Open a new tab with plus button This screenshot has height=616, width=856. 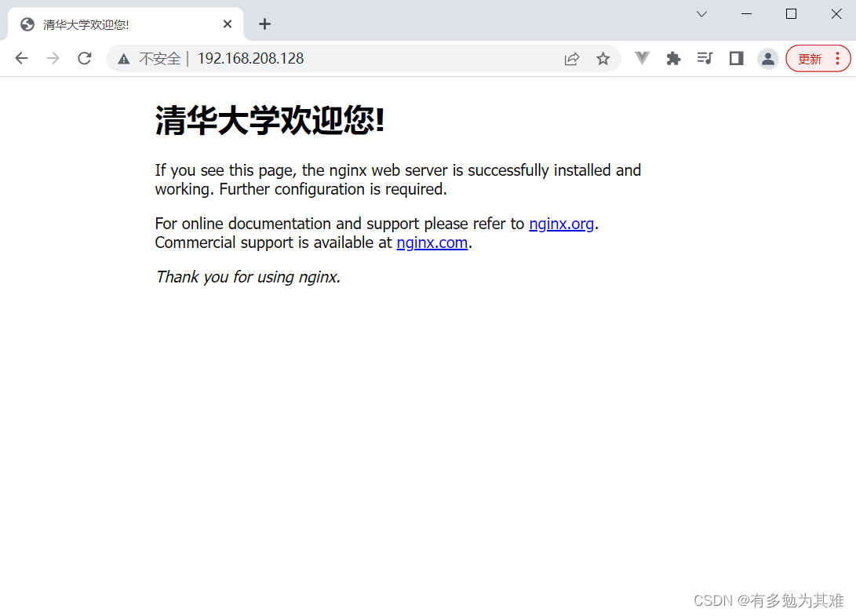(x=264, y=24)
